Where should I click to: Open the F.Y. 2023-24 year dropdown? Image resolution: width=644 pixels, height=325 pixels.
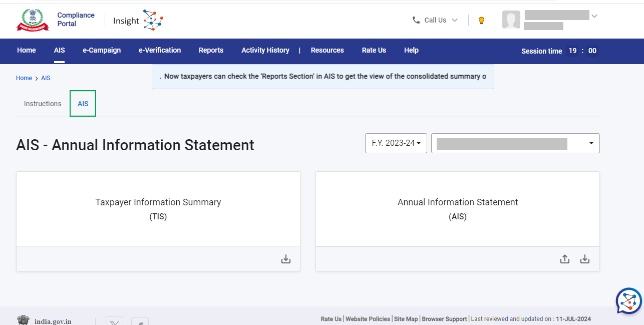pos(396,143)
